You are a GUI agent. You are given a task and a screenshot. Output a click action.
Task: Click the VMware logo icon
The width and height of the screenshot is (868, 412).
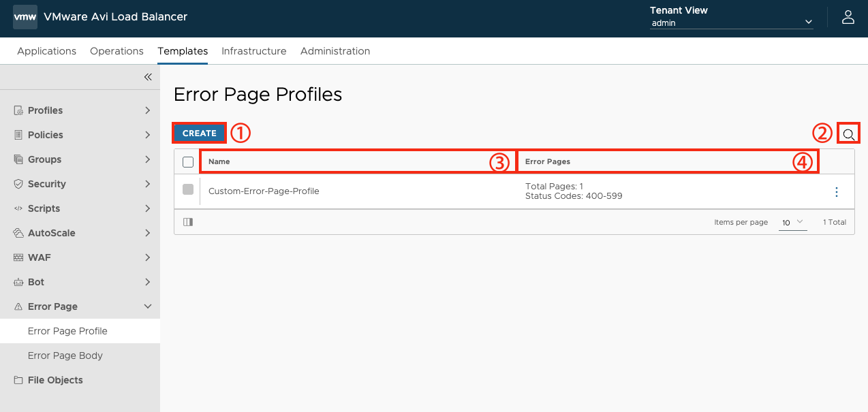[x=25, y=16]
